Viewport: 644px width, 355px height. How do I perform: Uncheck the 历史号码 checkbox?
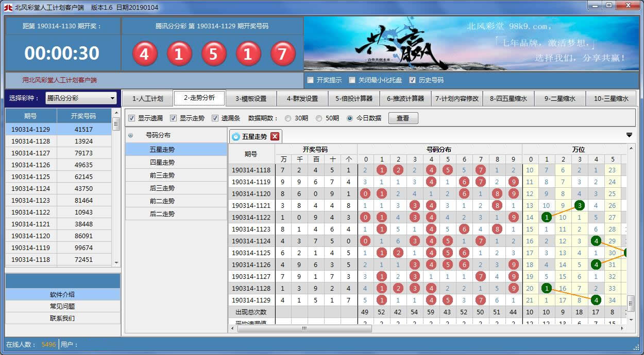[x=412, y=80]
